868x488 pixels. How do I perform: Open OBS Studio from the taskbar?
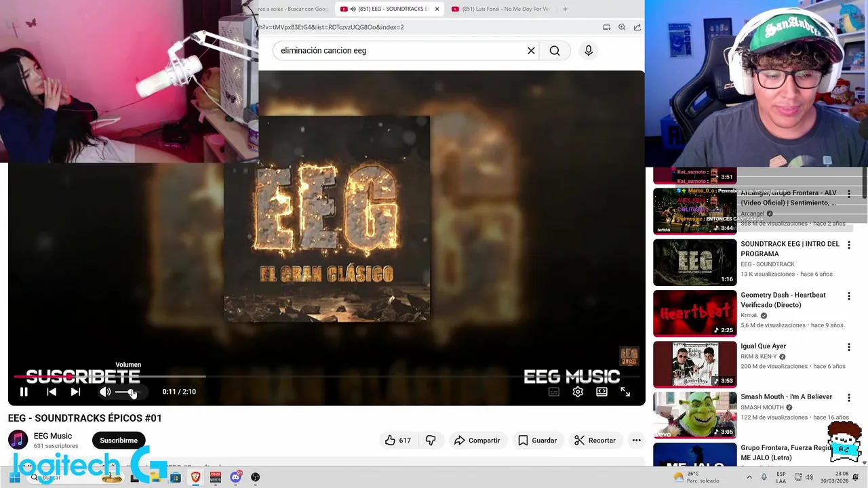tap(255, 477)
